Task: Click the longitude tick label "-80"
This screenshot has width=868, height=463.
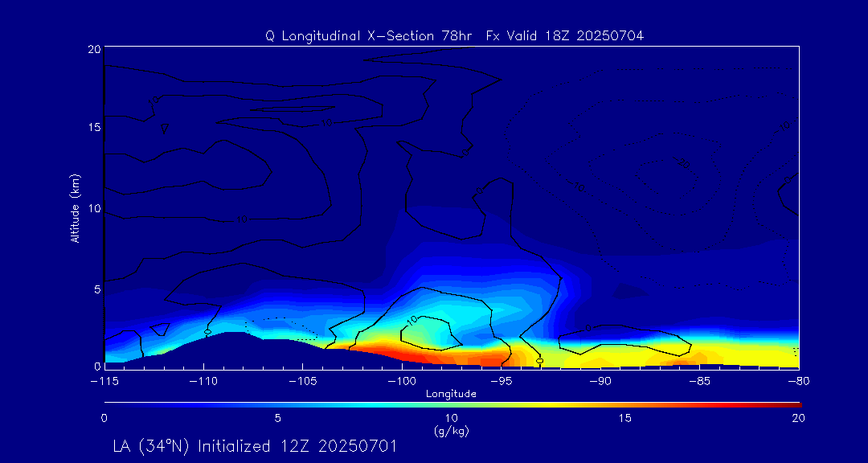Action: (799, 382)
